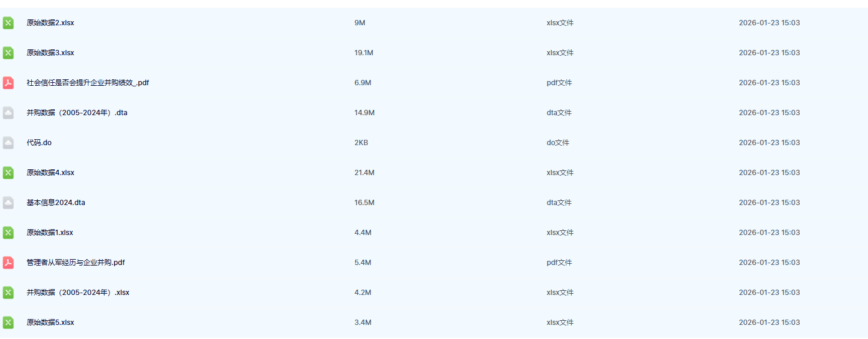Click the Excel icon beside 原始数据4.xlsx
The width and height of the screenshot is (868, 339).
tap(8, 173)
